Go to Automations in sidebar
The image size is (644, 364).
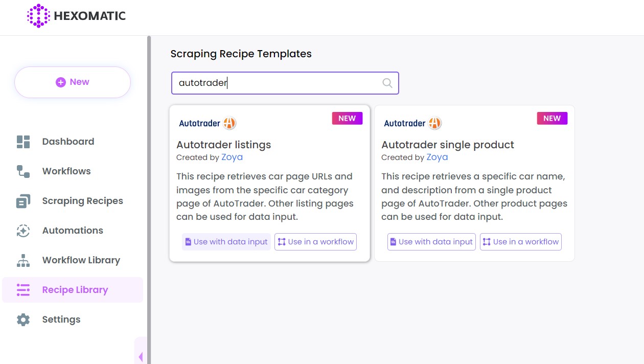point(73,231)
